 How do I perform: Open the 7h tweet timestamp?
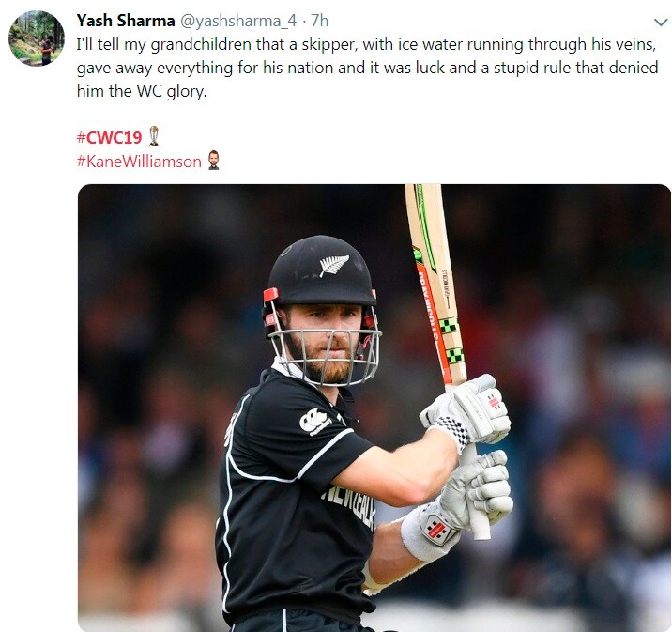319,21
